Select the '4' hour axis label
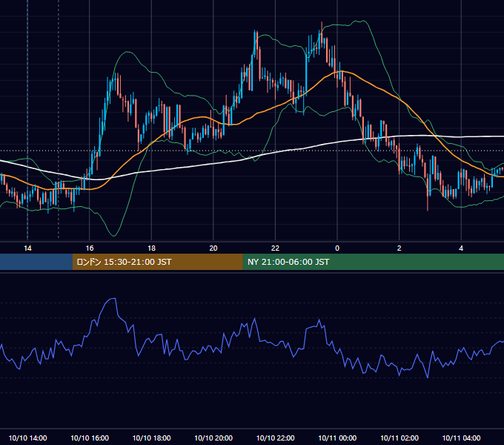 click(461, 248)
